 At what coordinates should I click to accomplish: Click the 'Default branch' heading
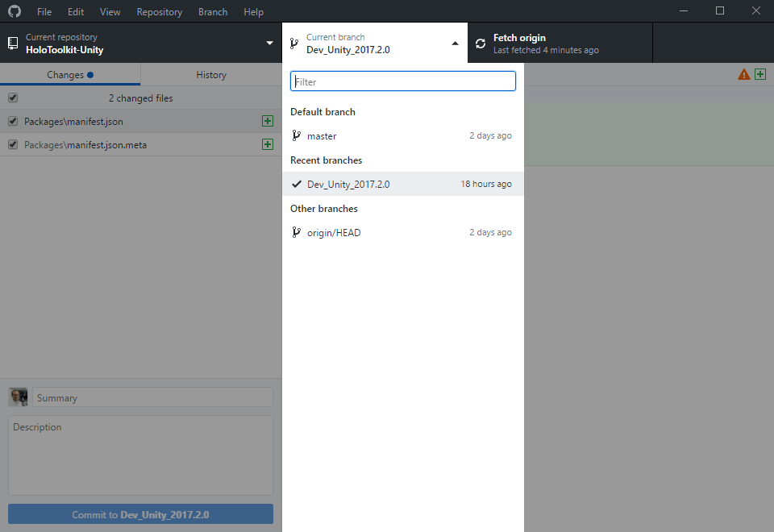[322, 112]
